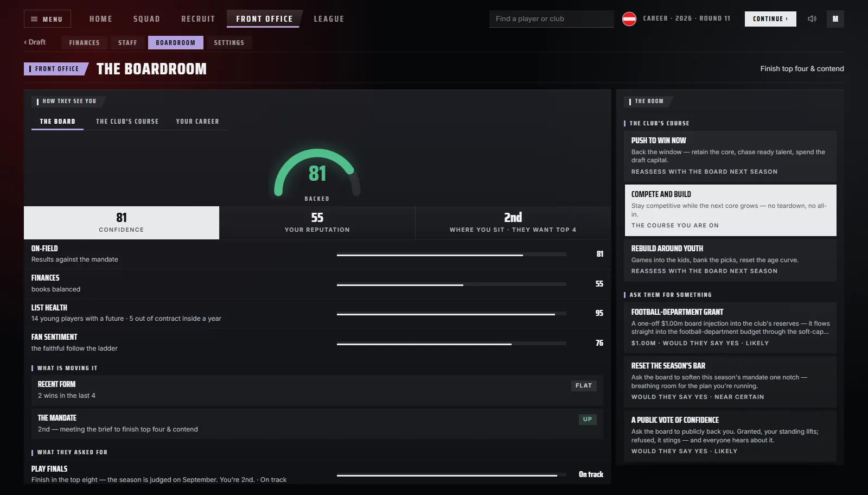The height and width of the screenshot is (495, 868).
Task: Go back to Draft
Action: [35, 42]
